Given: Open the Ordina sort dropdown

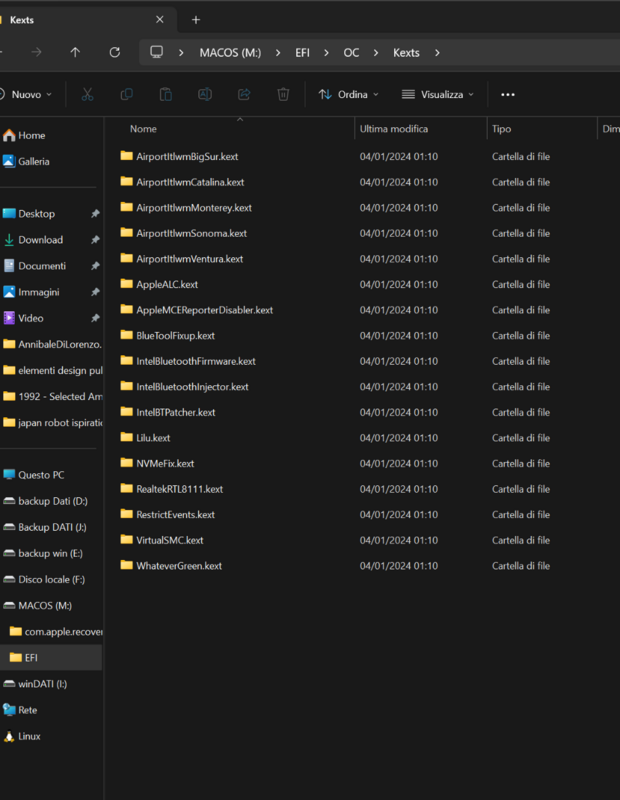Looking at the screenshot, I should pos(349,94).
